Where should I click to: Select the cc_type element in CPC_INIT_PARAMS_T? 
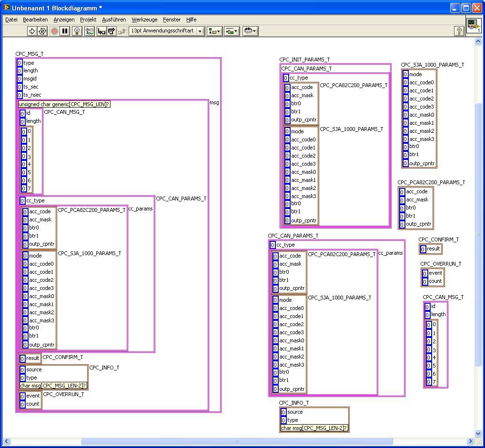(x=299, y=78)
